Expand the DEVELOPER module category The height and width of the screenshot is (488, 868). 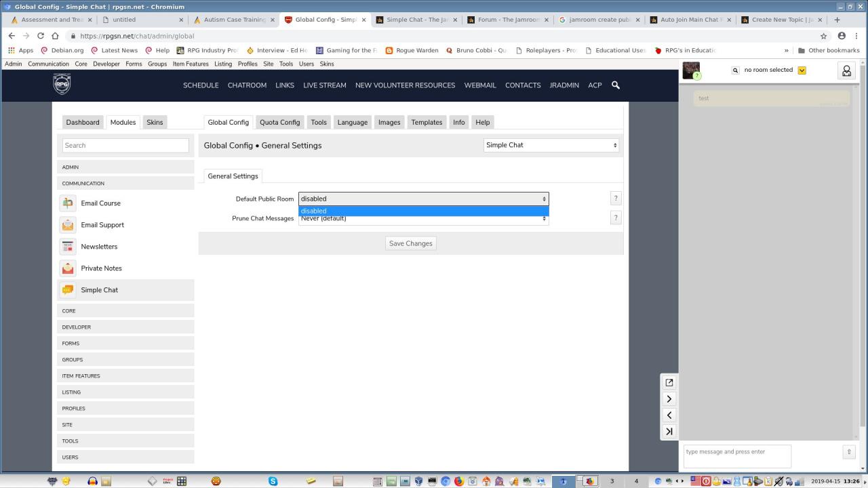(125, 327)
